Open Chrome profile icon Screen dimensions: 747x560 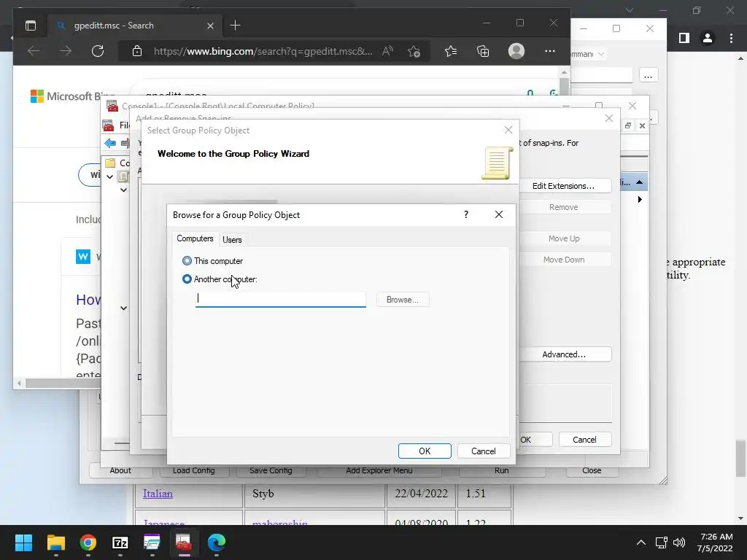[x=708, y=38]
